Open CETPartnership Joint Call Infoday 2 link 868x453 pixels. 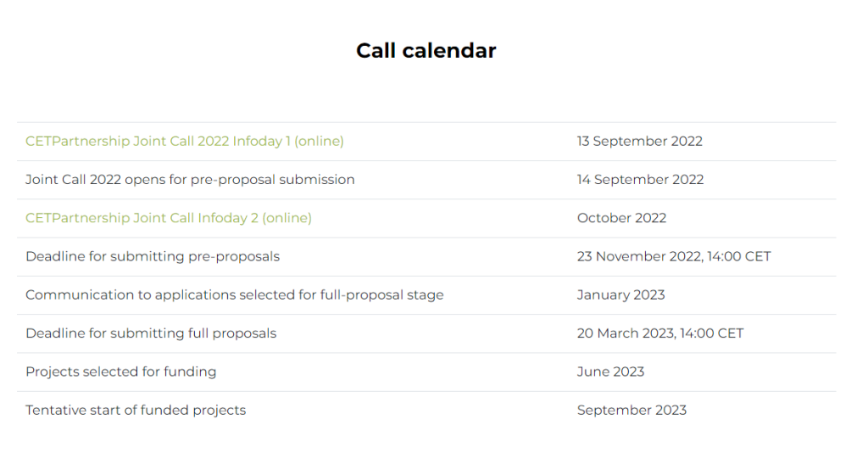pyautogui.click(x=169, y=218)
